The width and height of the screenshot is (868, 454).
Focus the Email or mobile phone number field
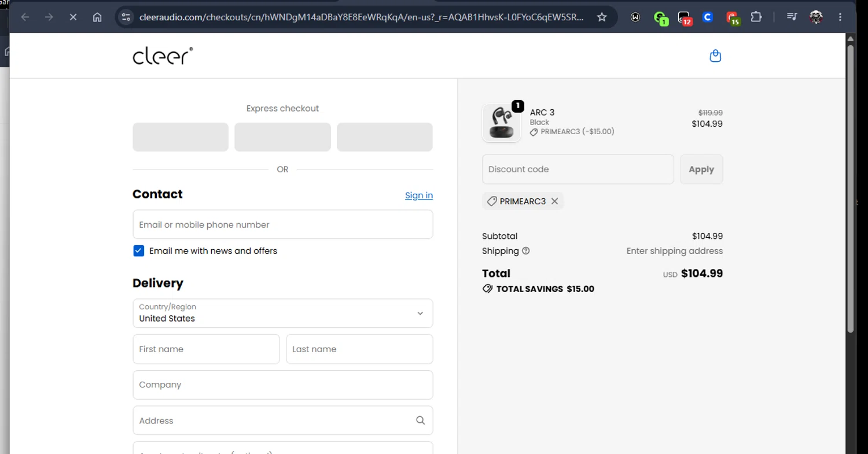[282, 224]
